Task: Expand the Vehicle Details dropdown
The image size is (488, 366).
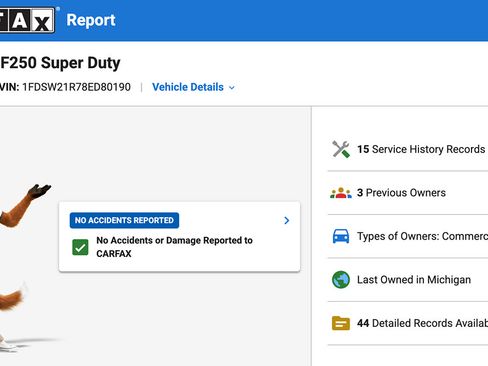Action: tap(193, 87)
